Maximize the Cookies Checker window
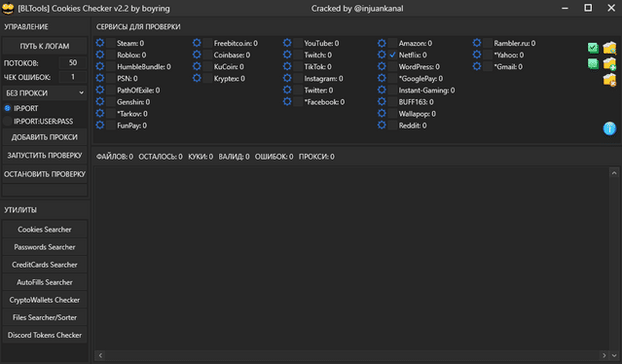Viewport: 622px width, 364px height. pos(588,8)
